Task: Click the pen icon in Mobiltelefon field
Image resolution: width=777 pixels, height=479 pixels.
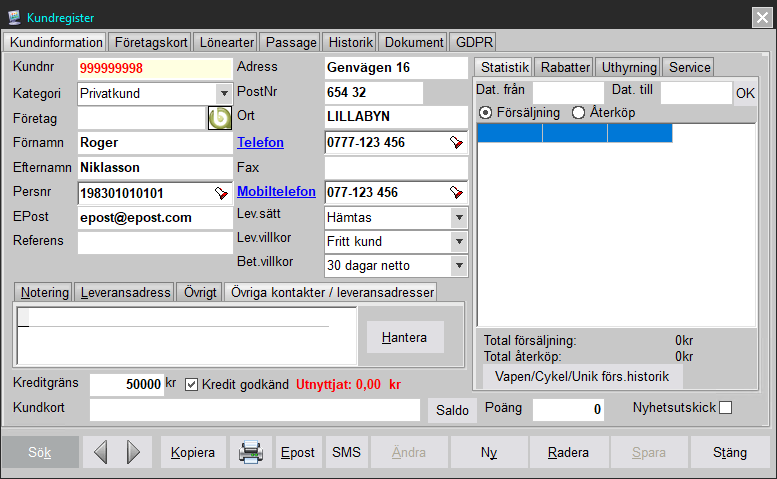Action: [456, 192]
